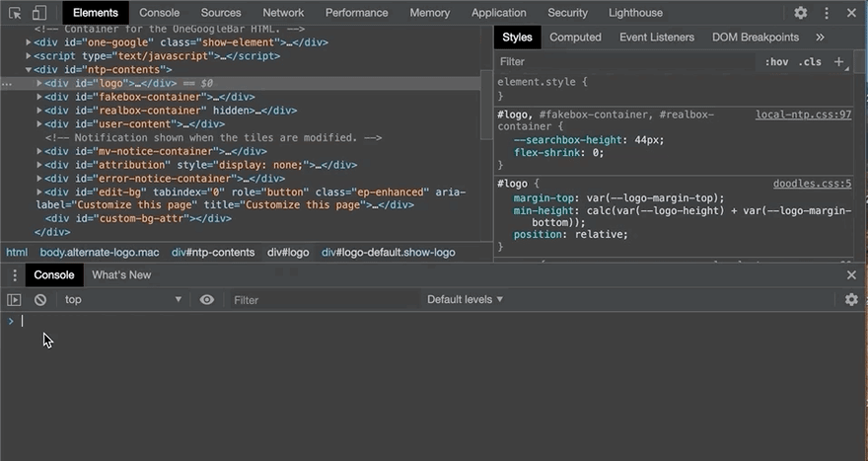Select html in the breadcrumb bar
This screenshot has width=868, height=461.
pos(17,252)
